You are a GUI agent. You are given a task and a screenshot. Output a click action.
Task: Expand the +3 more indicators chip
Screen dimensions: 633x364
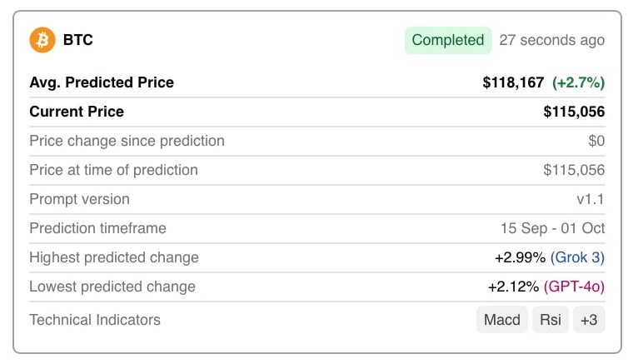[x=589, y=320]
